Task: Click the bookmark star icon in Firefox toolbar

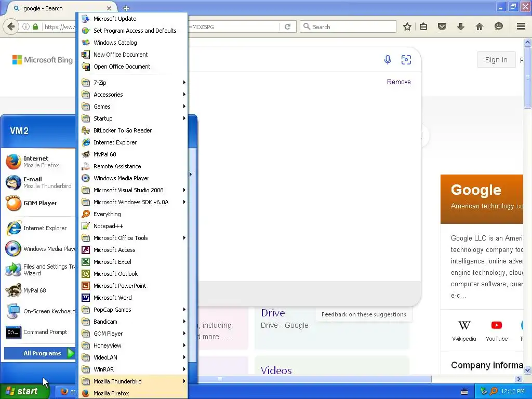Action: point(407,26)
